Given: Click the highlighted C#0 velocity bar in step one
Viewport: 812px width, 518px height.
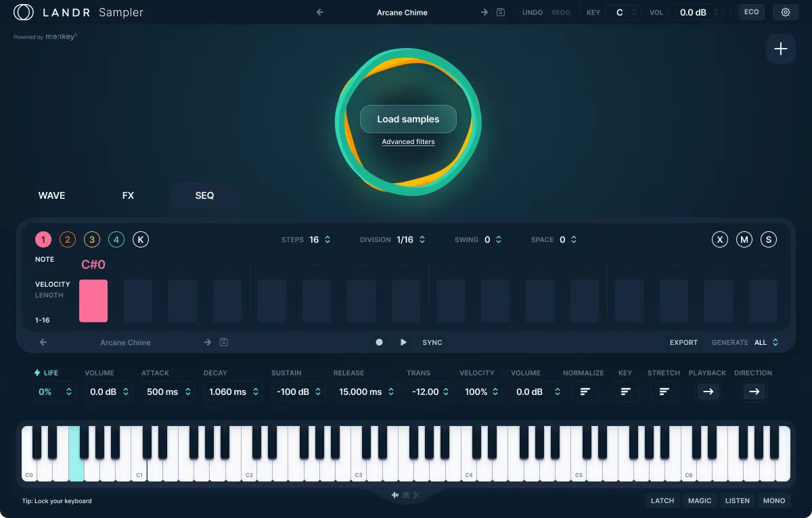Looking at the screenshot, I should pos(93,300).
